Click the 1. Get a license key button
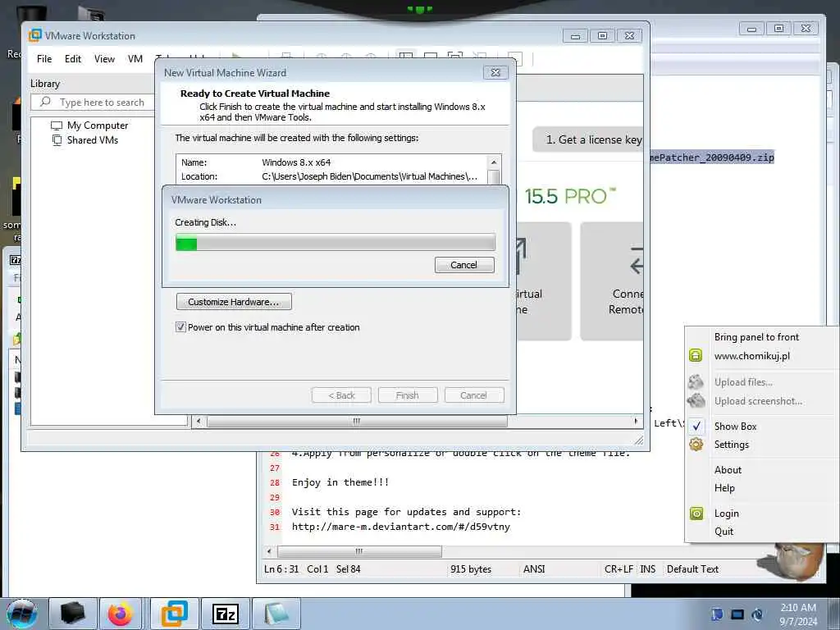This screenshot has height=630, width=840. click(x=588, y=139)
